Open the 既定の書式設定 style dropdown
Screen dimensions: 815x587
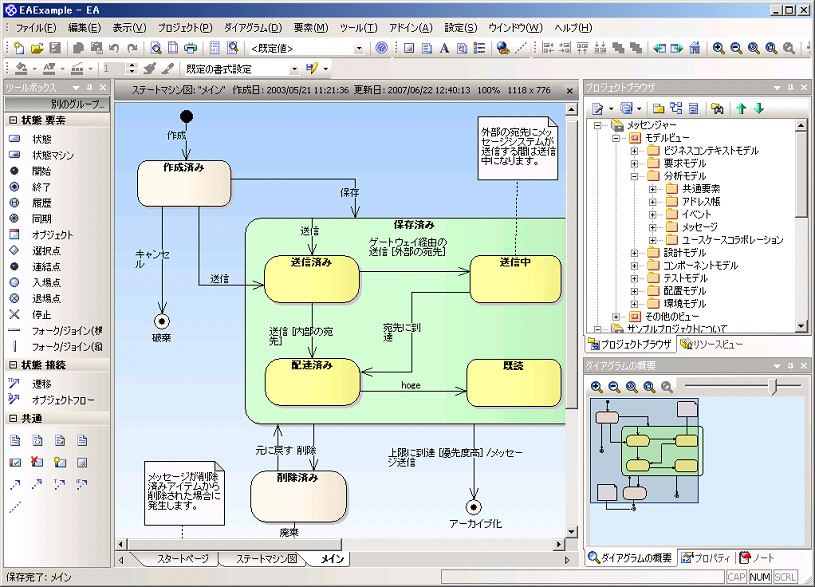(294, 69)
